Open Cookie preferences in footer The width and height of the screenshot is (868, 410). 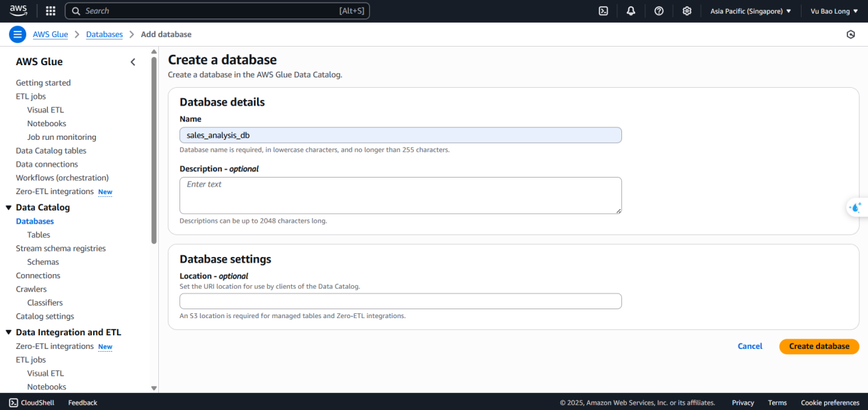tap(830, 402)
